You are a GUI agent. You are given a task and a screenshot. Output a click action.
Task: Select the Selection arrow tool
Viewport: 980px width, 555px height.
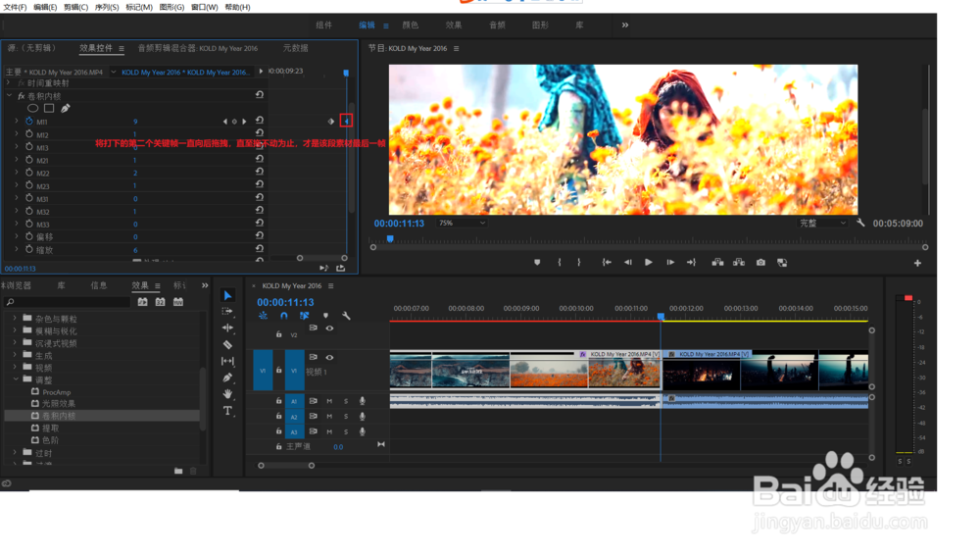pyautogui.click(x=227, y=295)
